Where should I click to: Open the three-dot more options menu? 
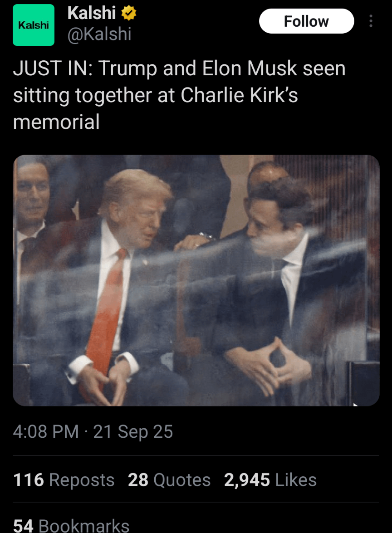tap(371, 21)
